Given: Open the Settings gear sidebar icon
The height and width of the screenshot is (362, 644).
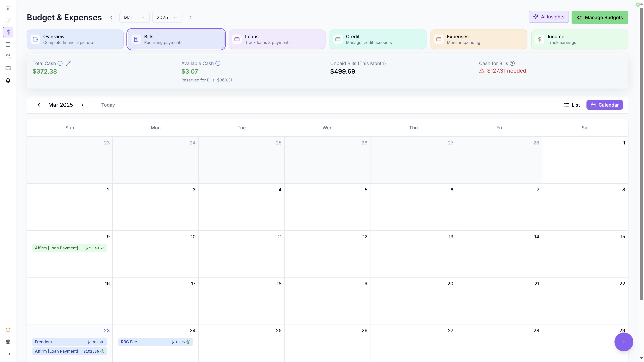Looking at the screenshot, I should [8, 342].
